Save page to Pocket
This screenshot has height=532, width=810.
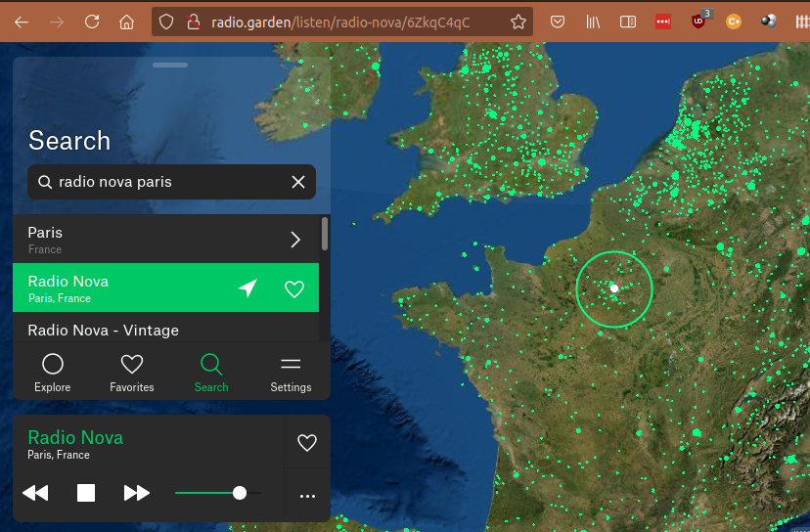558,22
